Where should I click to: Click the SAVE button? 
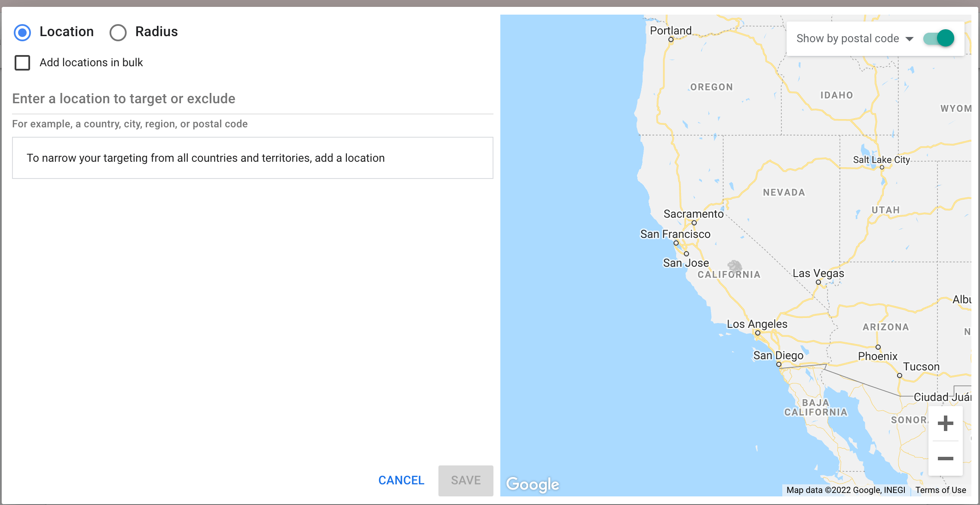(x=466, y=480)
